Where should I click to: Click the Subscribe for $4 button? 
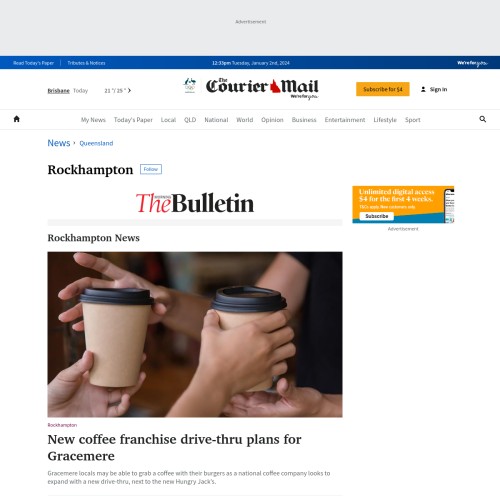[383, 89]
